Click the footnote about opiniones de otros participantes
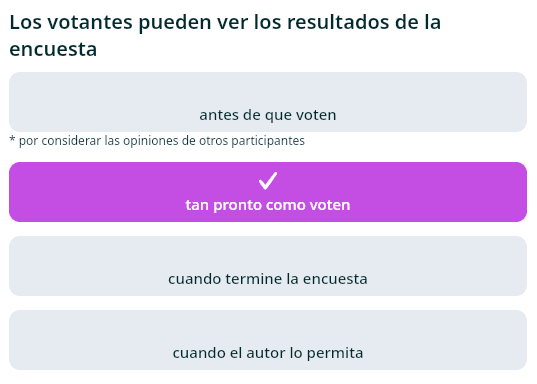The image size is (537, 384). pyautogui.click(x=157, y=141)
